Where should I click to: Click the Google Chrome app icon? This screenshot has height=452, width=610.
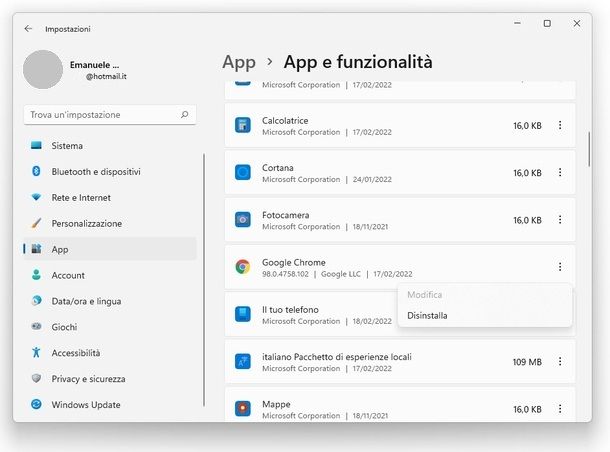[243, 267]
